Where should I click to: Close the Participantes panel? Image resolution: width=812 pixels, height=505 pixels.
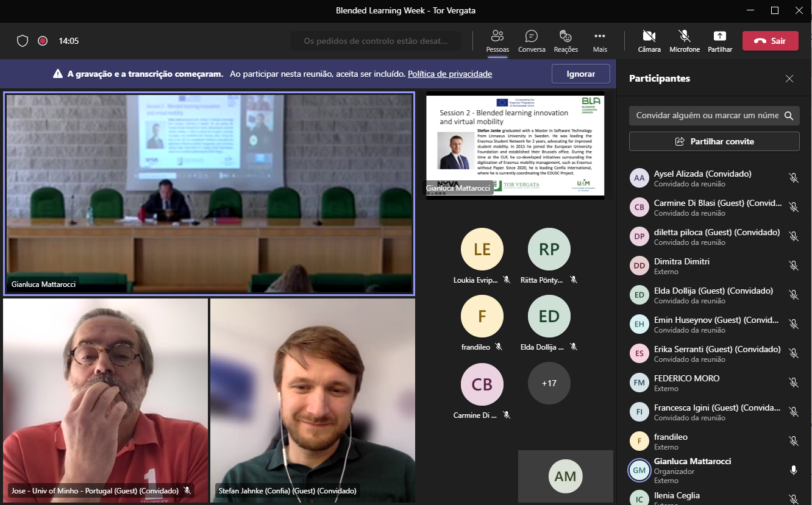[789, 79]
